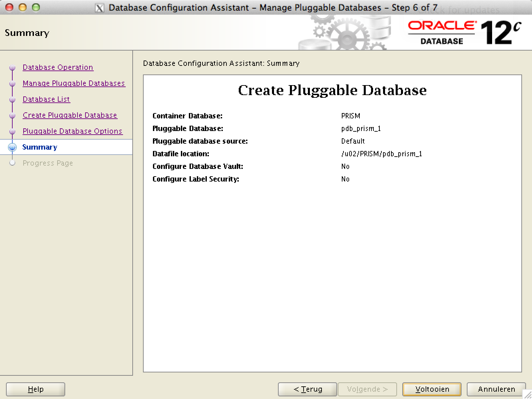The image size is (532, 399).
Task: Click the Manage Pluggable Databases step bullet
Action: point(12,83)
